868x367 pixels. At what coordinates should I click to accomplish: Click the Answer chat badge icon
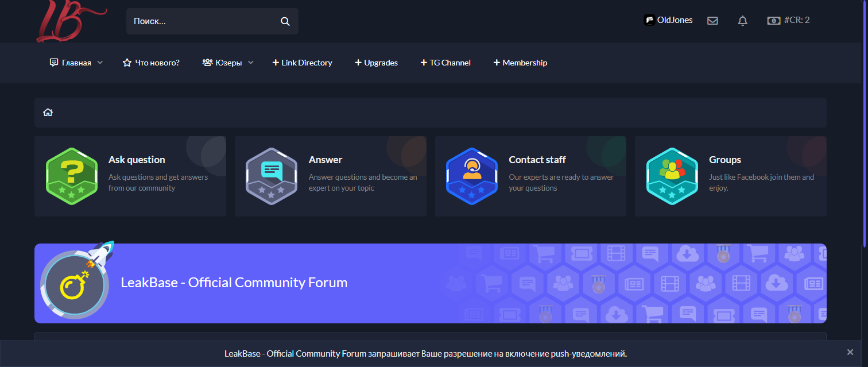click(x=272, y=176)
